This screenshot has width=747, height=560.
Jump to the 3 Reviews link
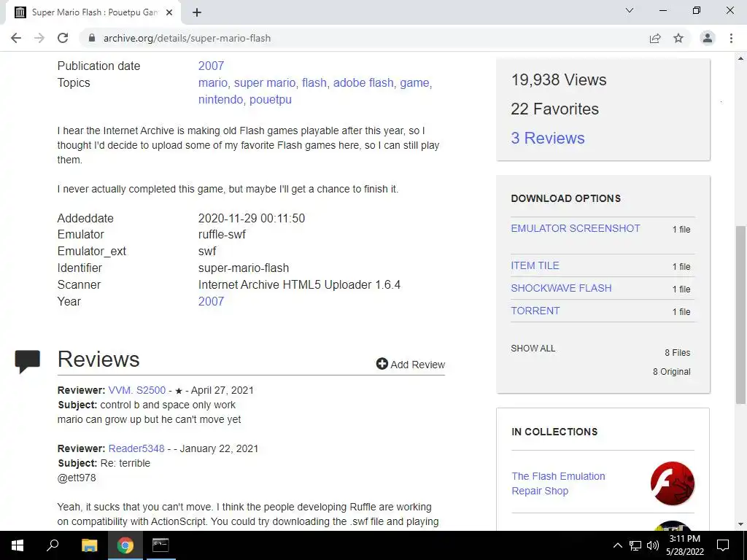547,138
